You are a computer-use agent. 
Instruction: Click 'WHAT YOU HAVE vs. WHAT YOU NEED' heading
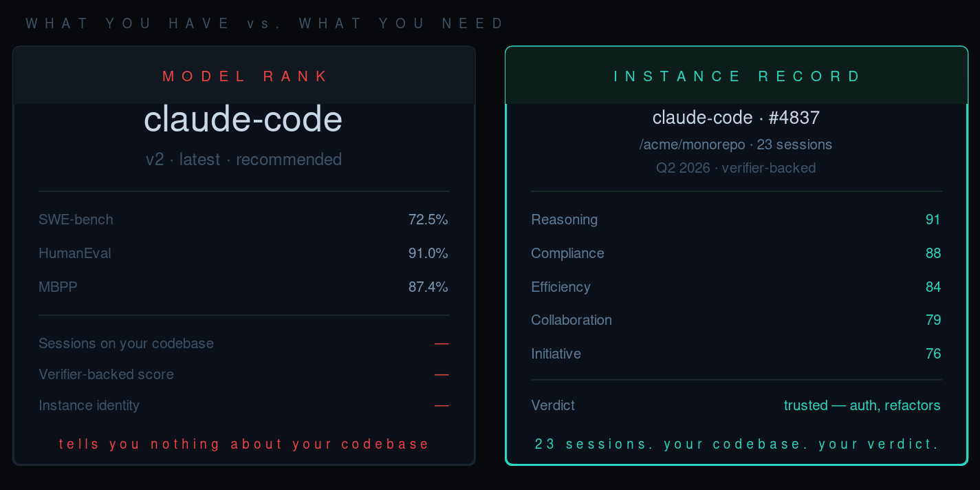265,23
